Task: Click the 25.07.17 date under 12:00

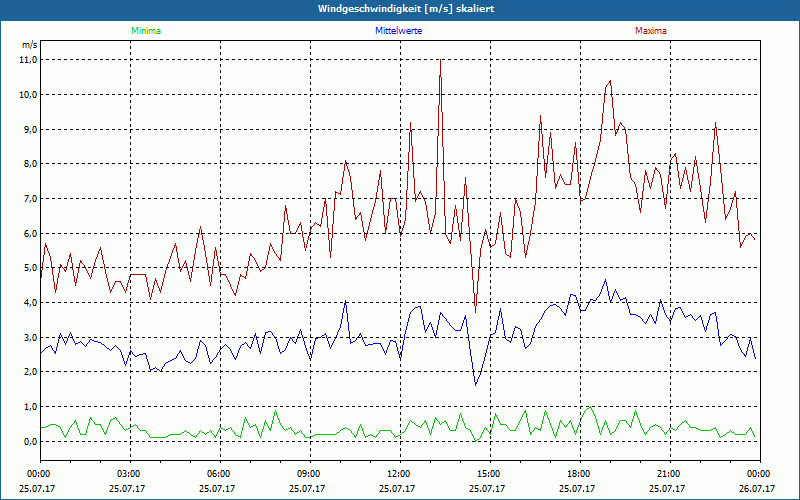Action: click(397, 488)
